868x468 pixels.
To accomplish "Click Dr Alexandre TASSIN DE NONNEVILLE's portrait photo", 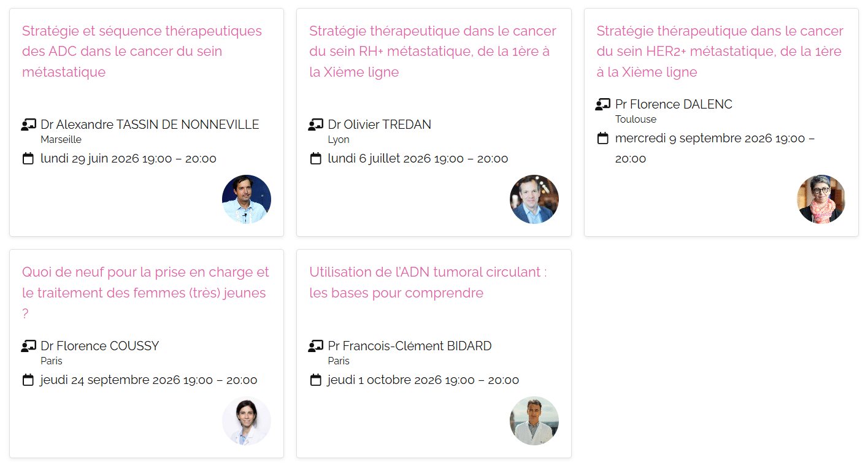I will coord(247,199).
